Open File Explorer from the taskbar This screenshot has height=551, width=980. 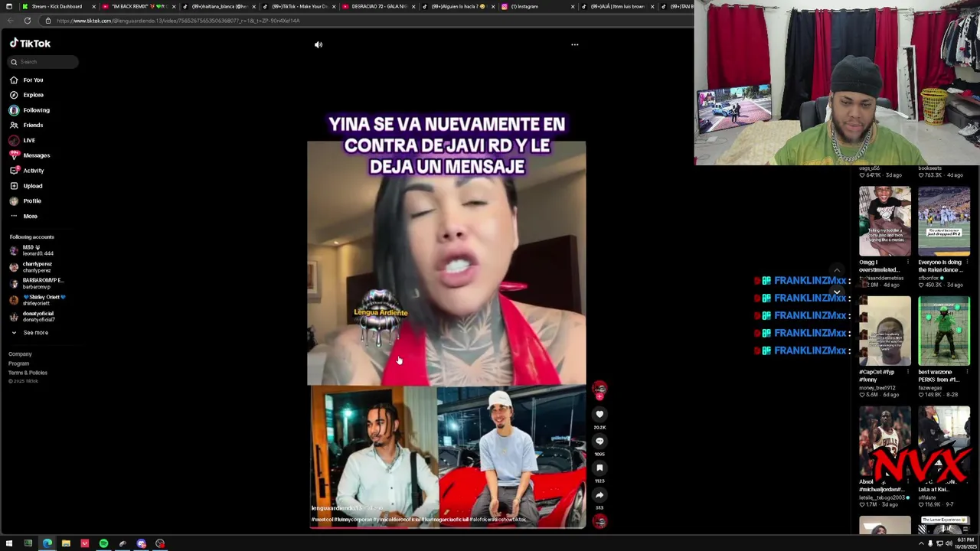[x=66, y=544]
